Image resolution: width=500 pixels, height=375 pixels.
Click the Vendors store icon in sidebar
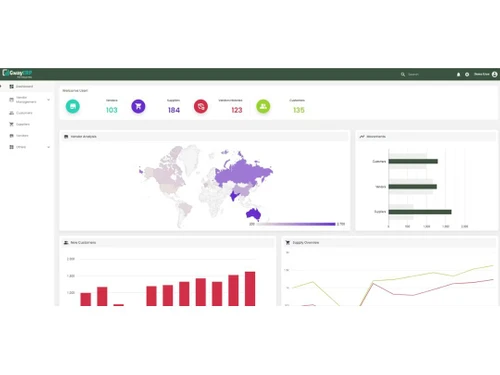(11, 136)
